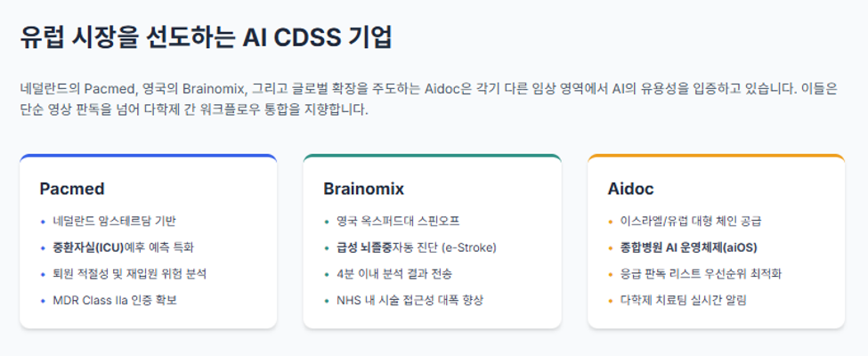868x356 pixels.
Task: Click the Brainomix card heading
Action: (x=364, y=189)
